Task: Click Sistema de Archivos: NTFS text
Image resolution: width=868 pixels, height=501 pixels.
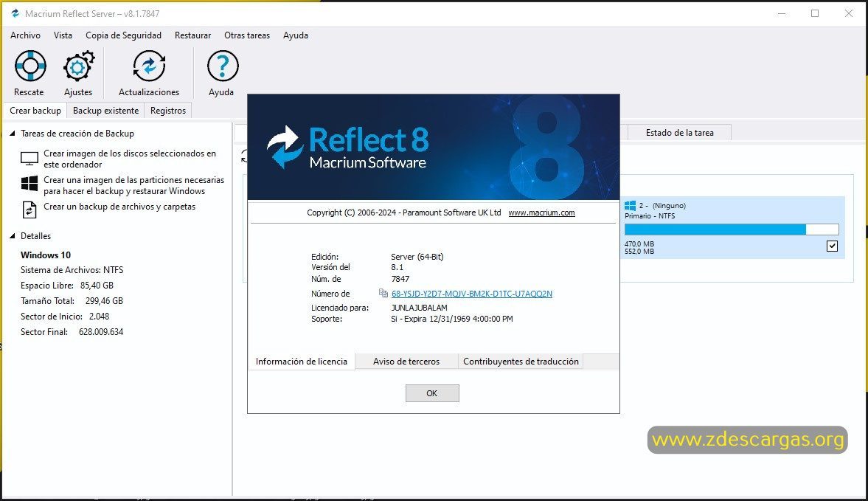Action: (72, 270)
